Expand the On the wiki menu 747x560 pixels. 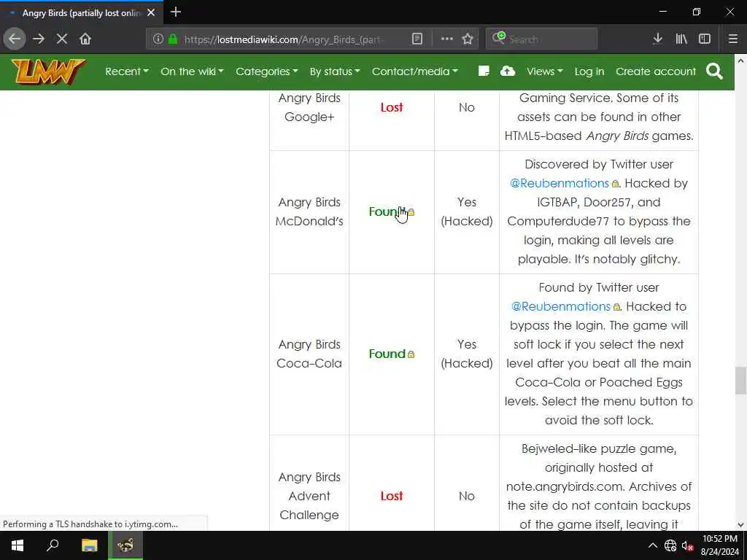192,71
